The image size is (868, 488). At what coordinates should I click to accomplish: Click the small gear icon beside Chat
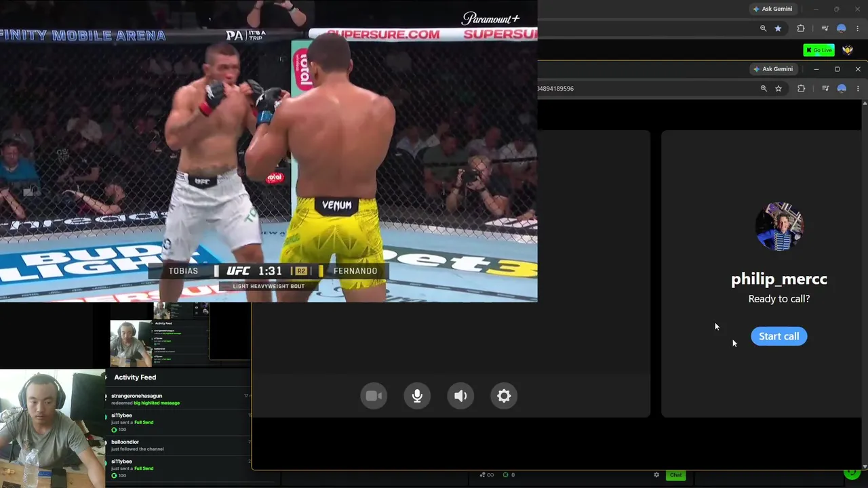656,475
